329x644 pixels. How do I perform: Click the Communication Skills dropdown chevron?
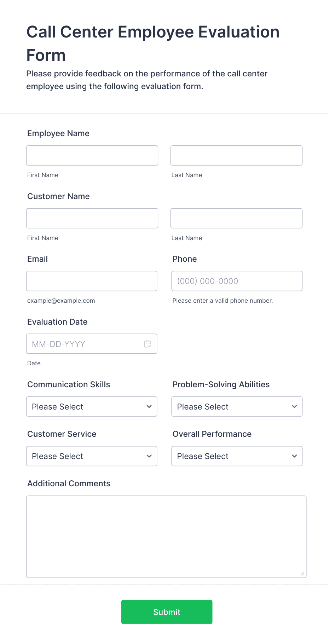[x=149, y=406]
